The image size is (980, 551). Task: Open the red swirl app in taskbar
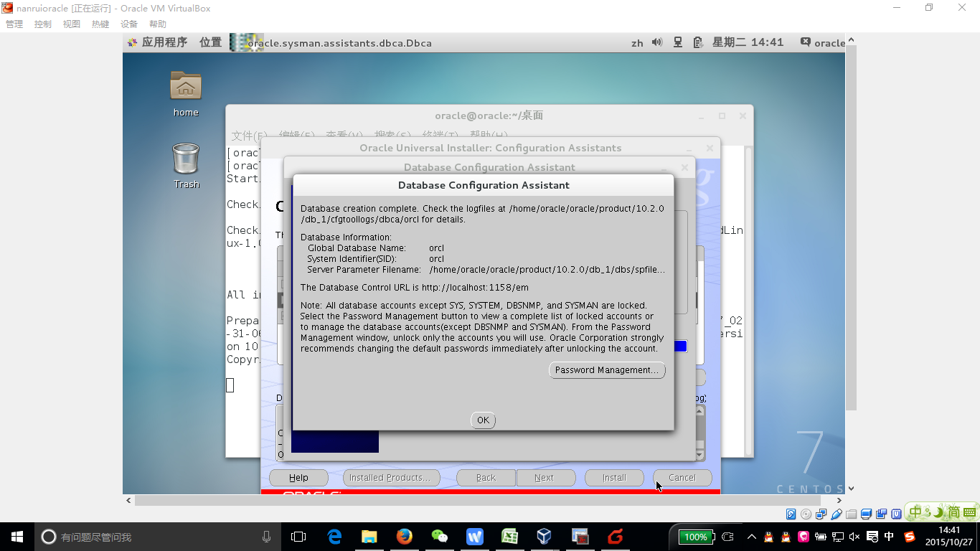(x=615, y=537)
